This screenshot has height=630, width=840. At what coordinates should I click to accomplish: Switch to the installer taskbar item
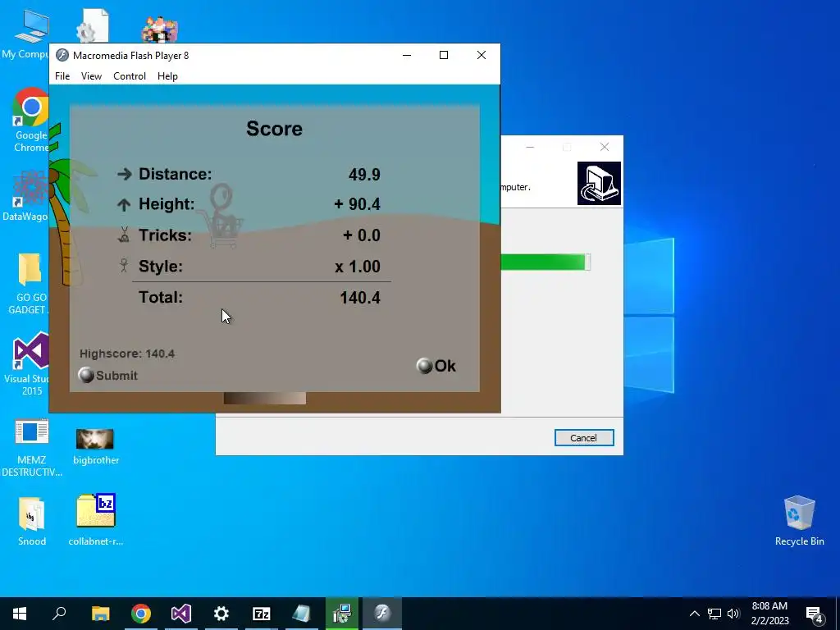[x=342, y=614]
